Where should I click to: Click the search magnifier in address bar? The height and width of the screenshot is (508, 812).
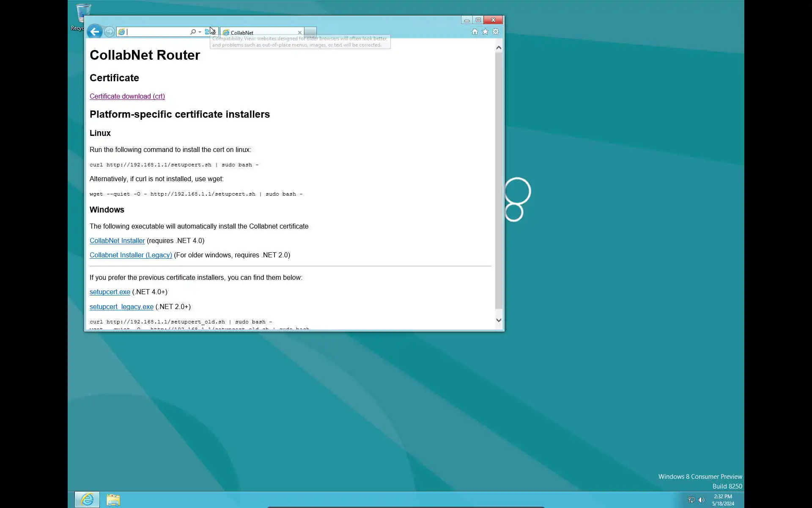tap(193, 32)
